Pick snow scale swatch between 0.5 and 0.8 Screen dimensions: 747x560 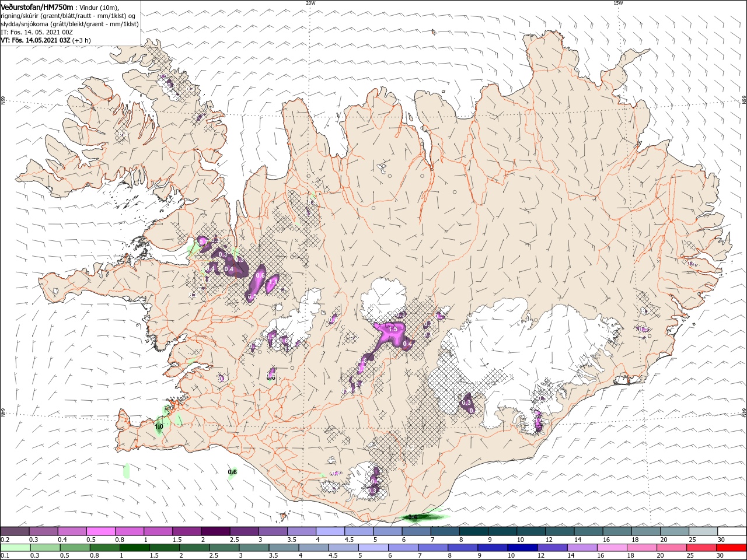(x=100, y=531)
